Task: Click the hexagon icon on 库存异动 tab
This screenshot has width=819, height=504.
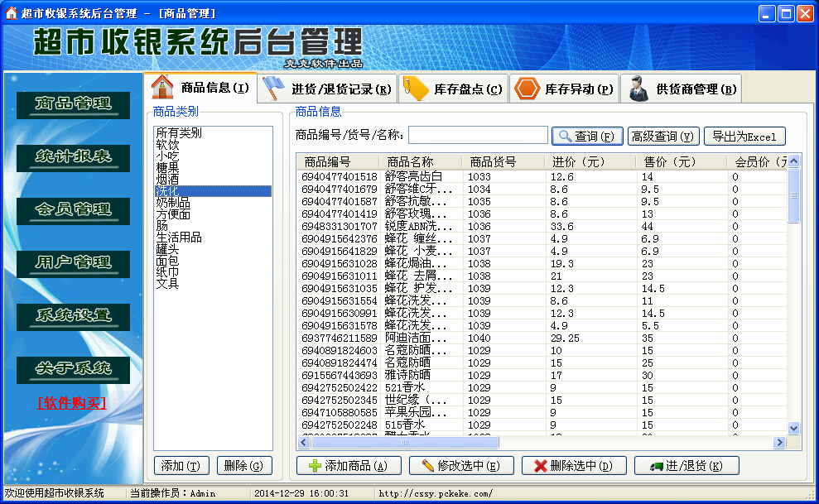Action: coord(527,89)
